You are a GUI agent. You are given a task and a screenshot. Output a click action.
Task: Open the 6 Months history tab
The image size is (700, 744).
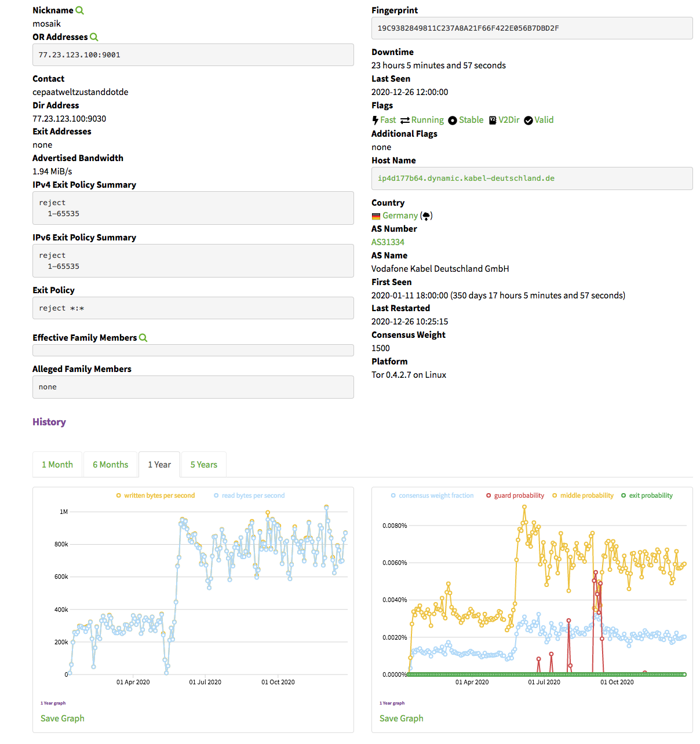point(110,465)
